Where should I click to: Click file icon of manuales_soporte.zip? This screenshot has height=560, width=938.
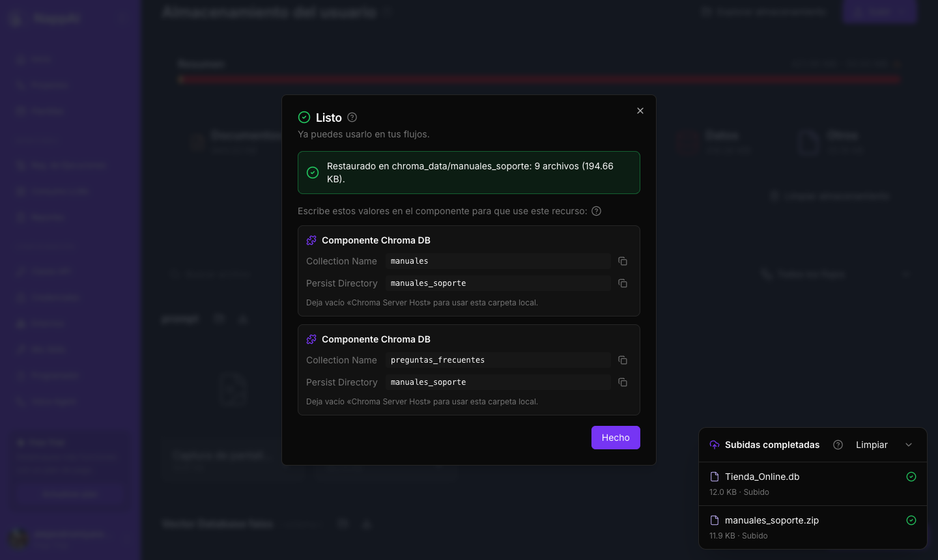point(715,520)
